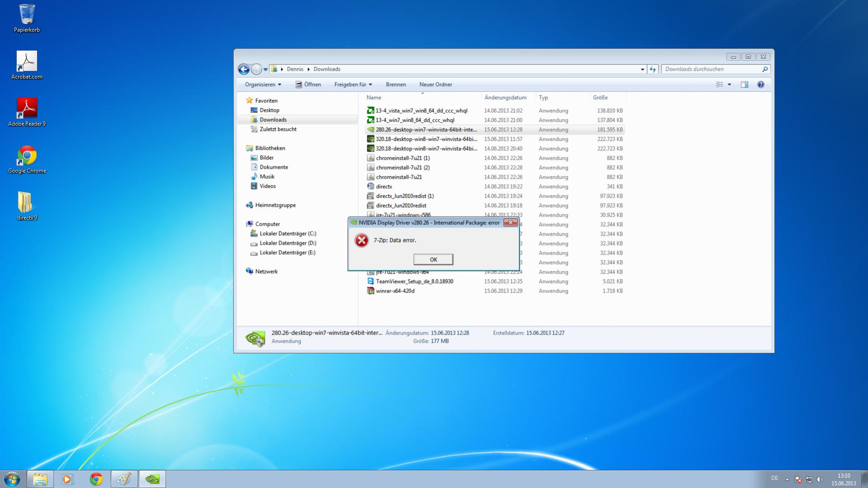868x488 pixels.
Task: Click the Downloads breadcrumb segment
Action: (327, 69)
